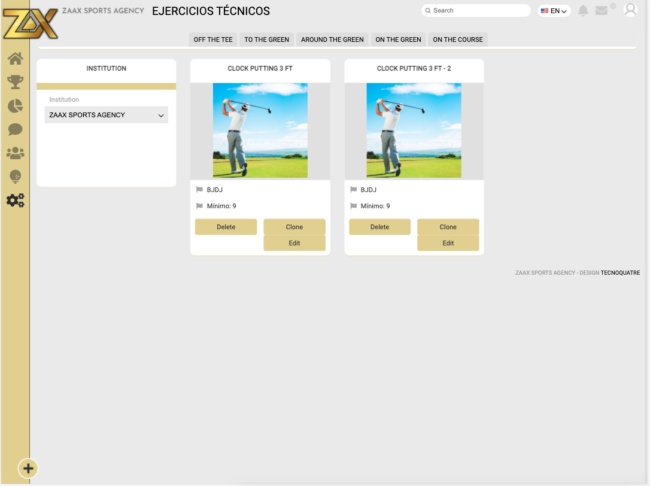This screenshot has height=486, width=650.
Task: Click the notifications bell icon
Action: (583, 11)
